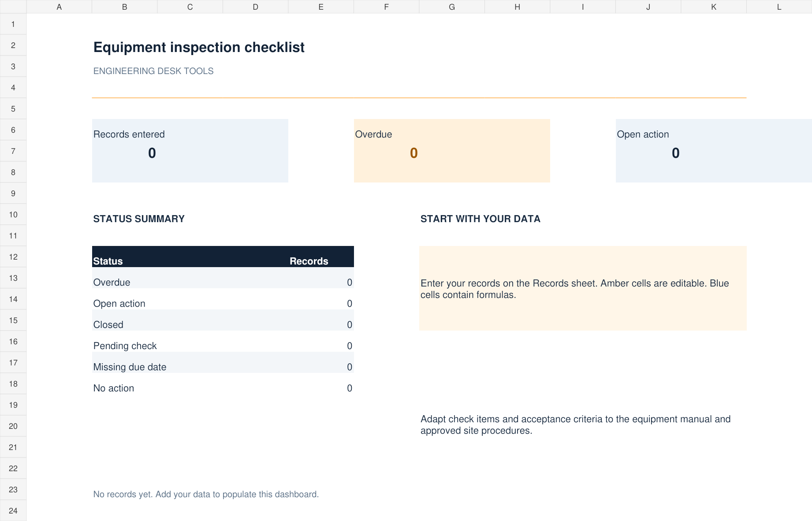The width and height of the screenshot is (812, 521).
Task: Click the 'ENGINEERING DESK TOOLS' subtitle
Action: pos(153,71)
